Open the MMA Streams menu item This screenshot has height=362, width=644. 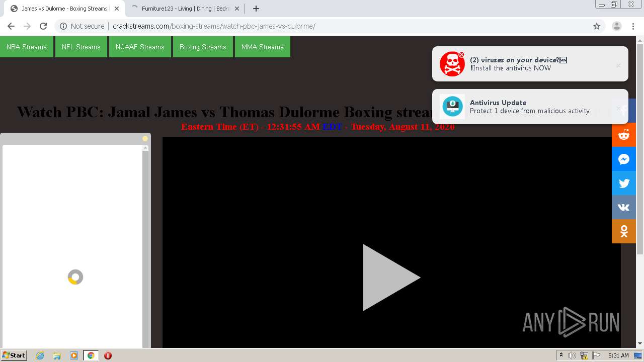pyautogui.click(x=263, y=47)
